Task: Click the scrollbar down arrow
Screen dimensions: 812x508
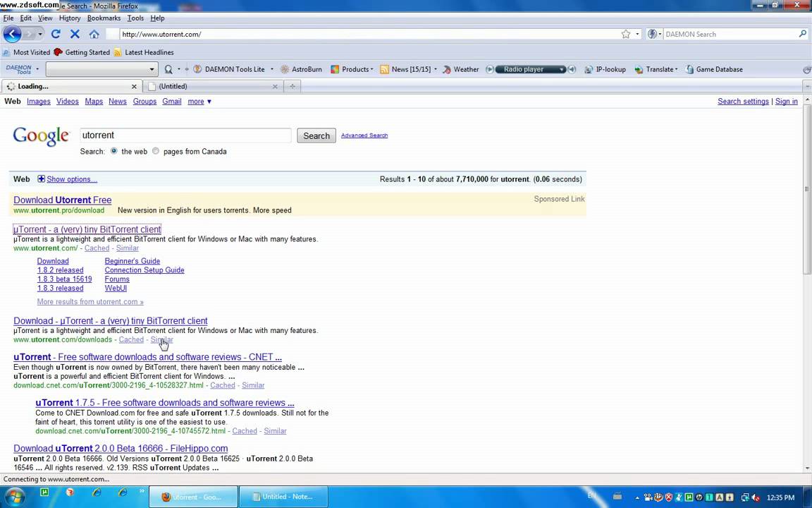Action: coord(807,468)
